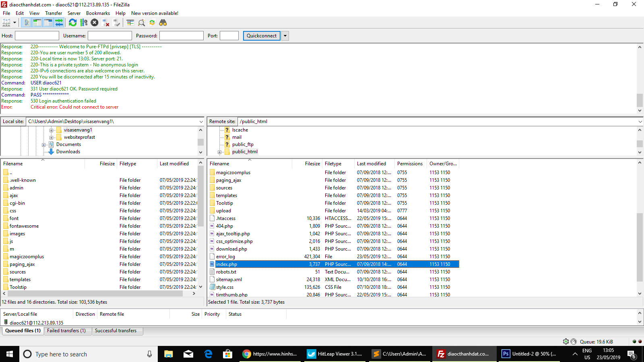Select Downloads in local tree
644x362 pixels.
pyautogui.click(x=68, y=152)
